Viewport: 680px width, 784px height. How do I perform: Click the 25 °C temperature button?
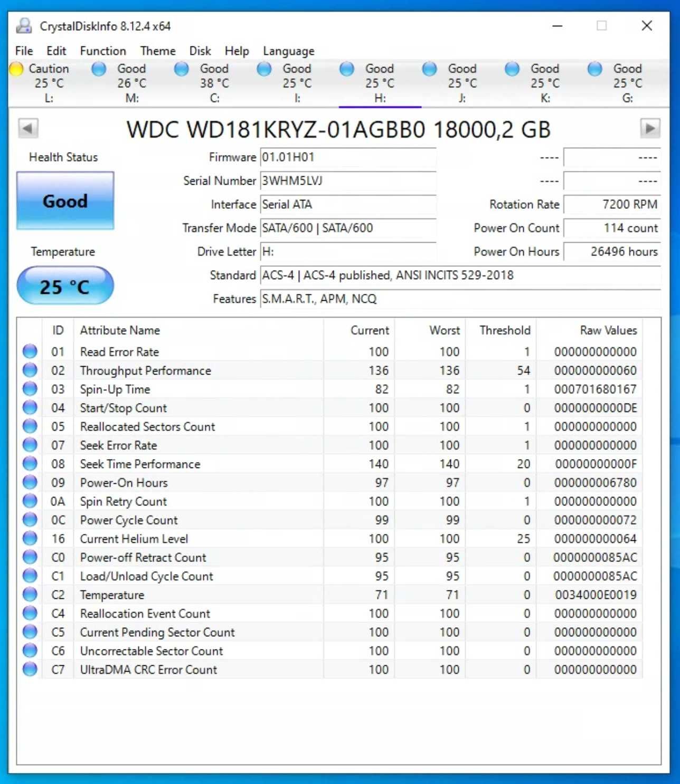coord(65,286)
